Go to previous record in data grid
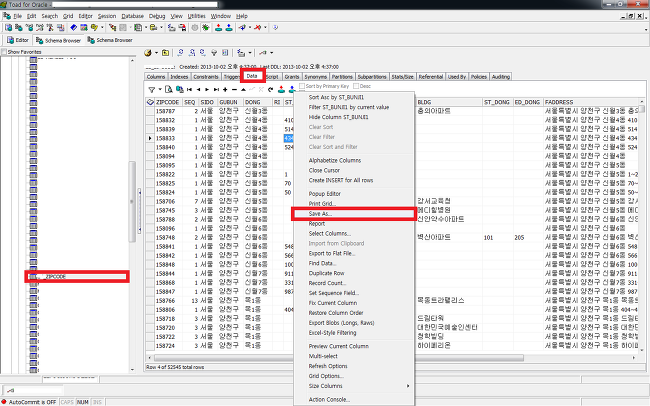Viewport: 650px width, 406px height. point(198,89)
